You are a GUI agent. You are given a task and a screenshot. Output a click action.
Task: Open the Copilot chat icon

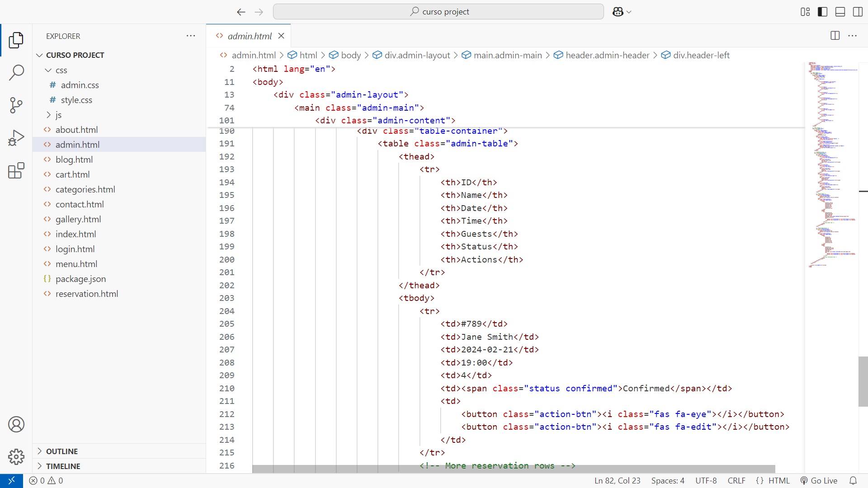618,12
